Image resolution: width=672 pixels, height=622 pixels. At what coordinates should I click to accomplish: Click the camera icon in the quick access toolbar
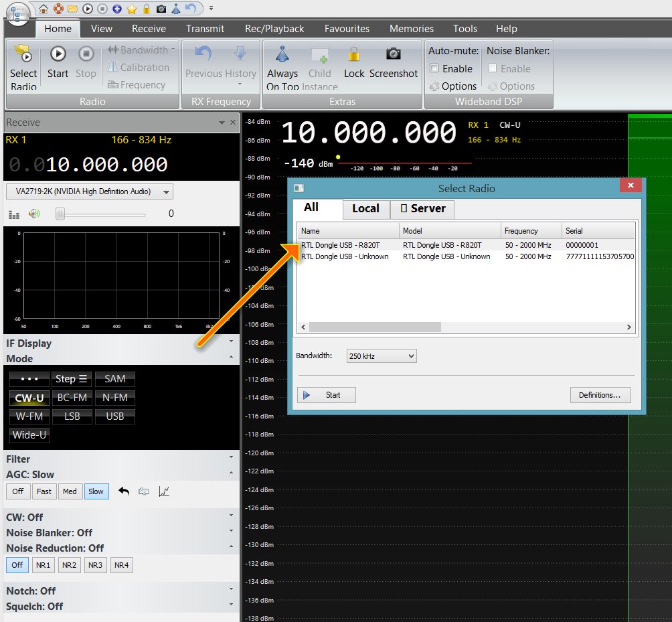pos(161,9)
